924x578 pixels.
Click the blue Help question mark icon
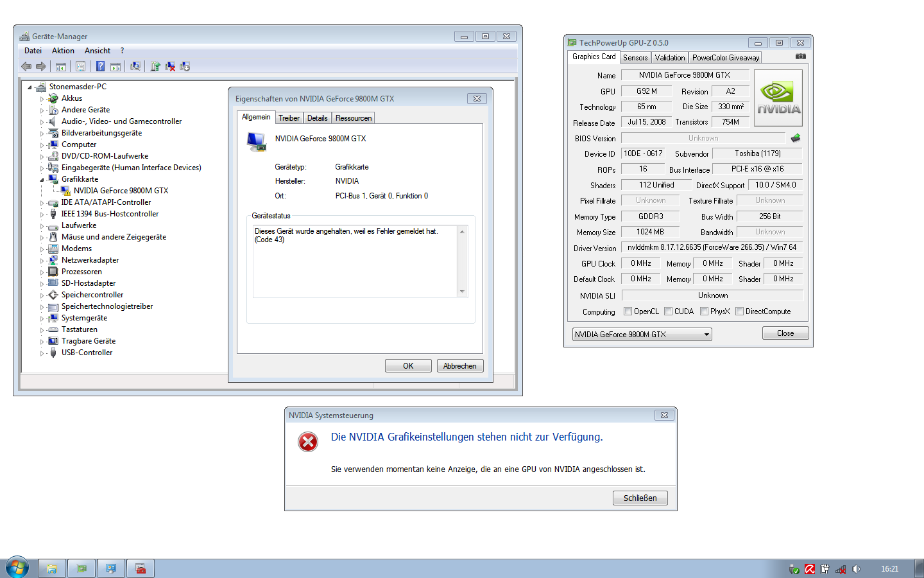(100, 66)
